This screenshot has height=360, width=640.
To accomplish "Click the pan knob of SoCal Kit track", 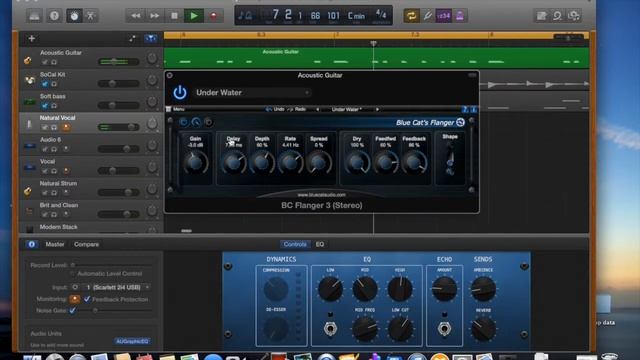I will [152, 80].
